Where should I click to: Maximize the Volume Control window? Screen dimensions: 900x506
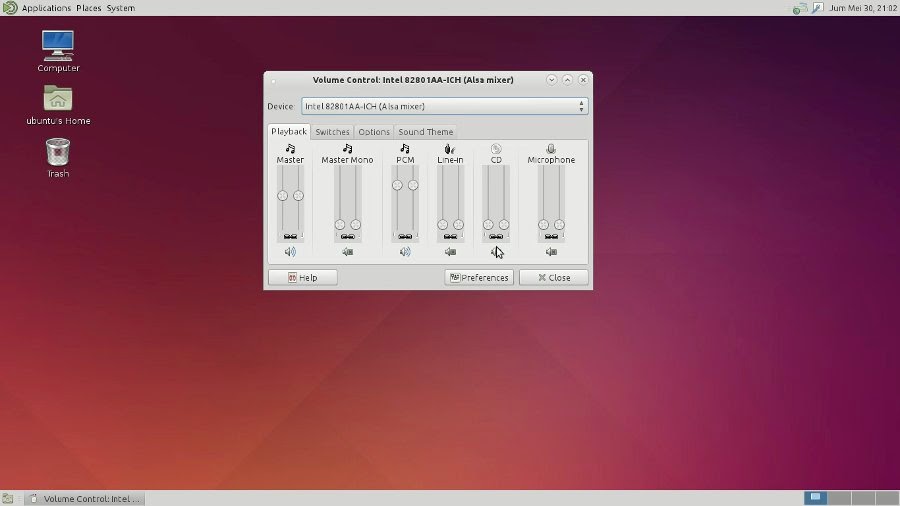[x=567, y=80]
